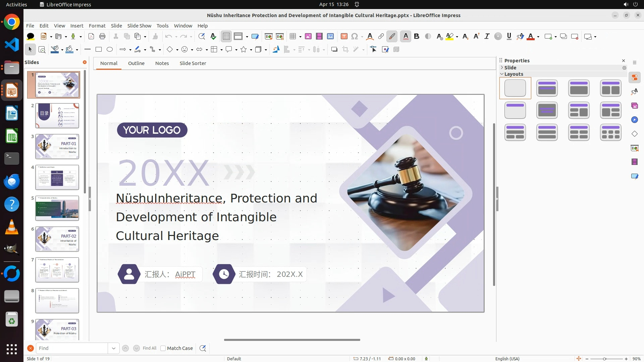
Task: Click the Display Grid toolbar icon
Action: (x=226, y=37)
